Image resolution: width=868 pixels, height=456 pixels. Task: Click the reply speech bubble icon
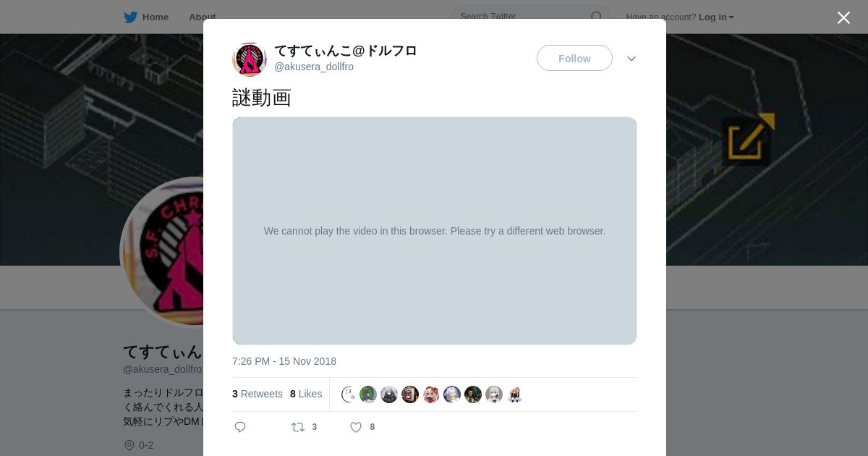(240, 427)
